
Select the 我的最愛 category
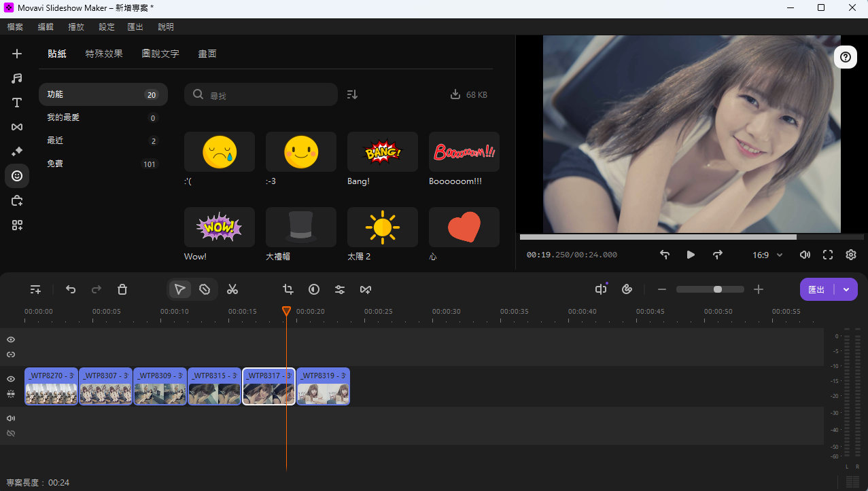103,117
